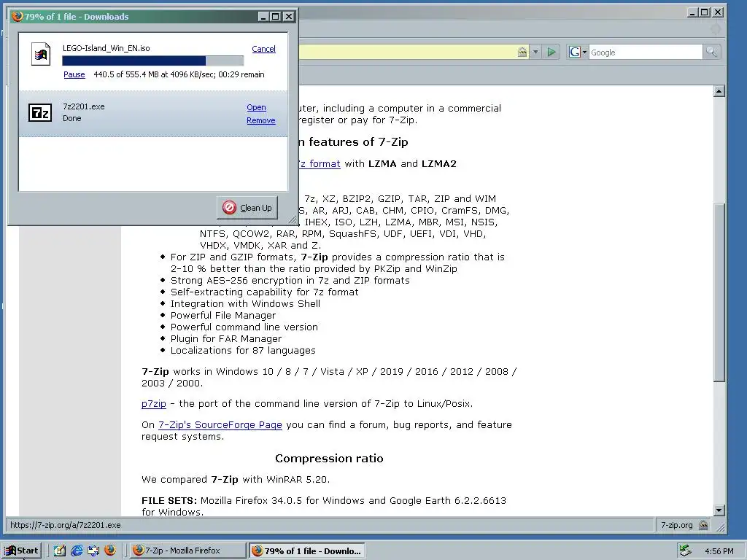Click the LEGO-Island ISO file icon
The image size is (747, 560).
pyautogui.click(x=41, y=54)
